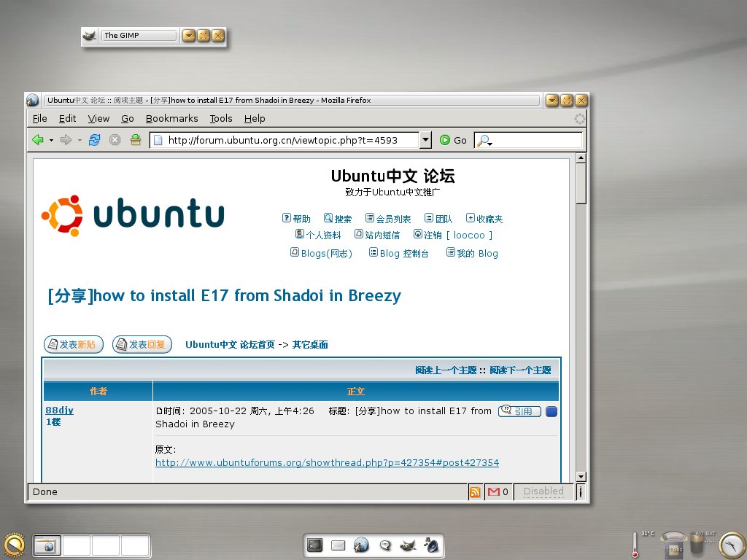Open the Help menu
The height and width of the screenshot is (560, 747).
[255, 119]
